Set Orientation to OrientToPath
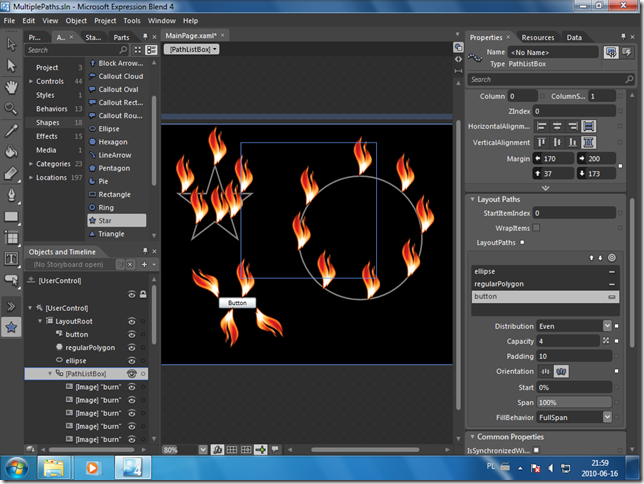The width and height of the screenshot is (644, 484). pyautogui.click(x=561, y=371)
